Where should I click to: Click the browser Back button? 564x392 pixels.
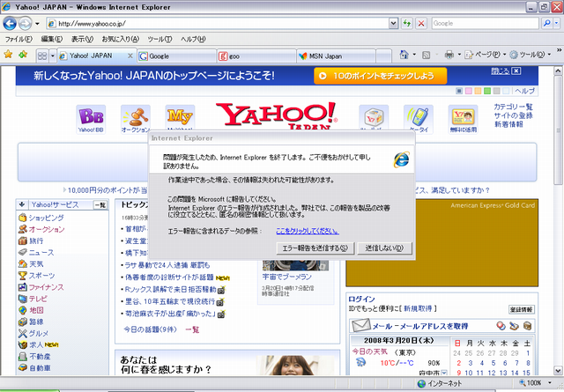[x=10, y=23]
